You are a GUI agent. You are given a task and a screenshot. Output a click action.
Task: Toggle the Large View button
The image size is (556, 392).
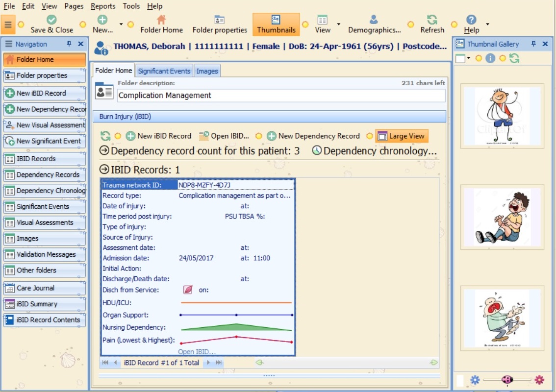[402, 136]
